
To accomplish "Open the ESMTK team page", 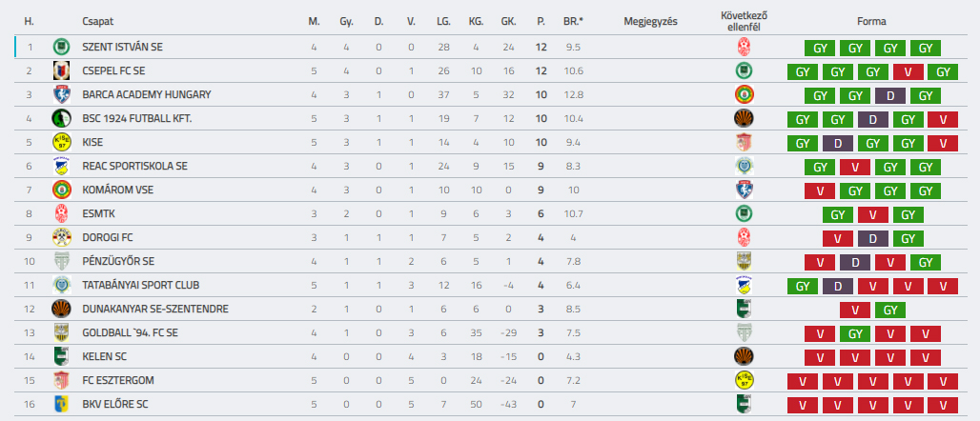I will 98,213.
